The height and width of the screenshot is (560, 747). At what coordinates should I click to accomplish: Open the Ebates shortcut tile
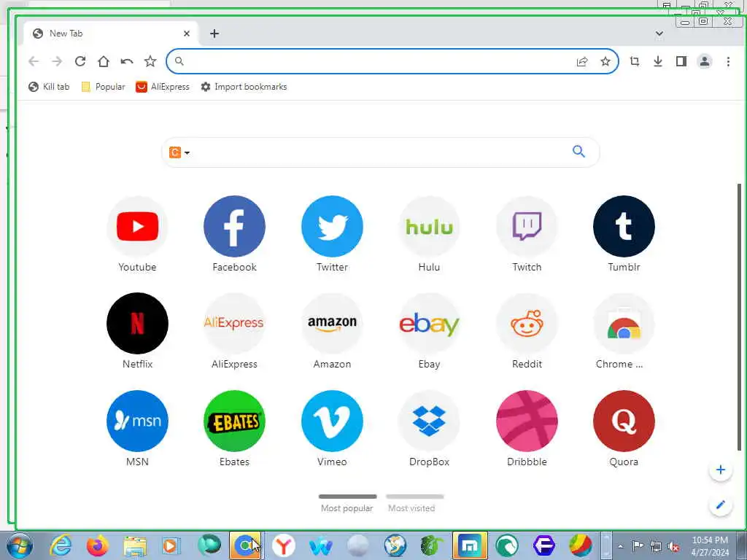coord(234,429)
